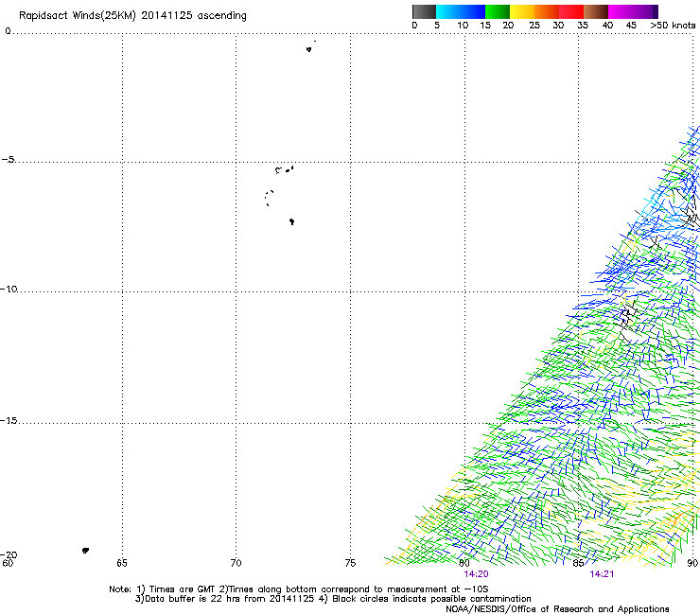Click the '-10' latitude axis label
The height and width of the screenshot is (615, 700).
[9, 289]
